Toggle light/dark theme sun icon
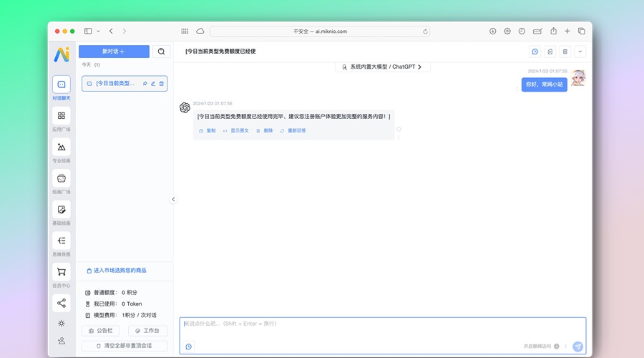Screen dimensions: 644x358 [x=62, y=324]
